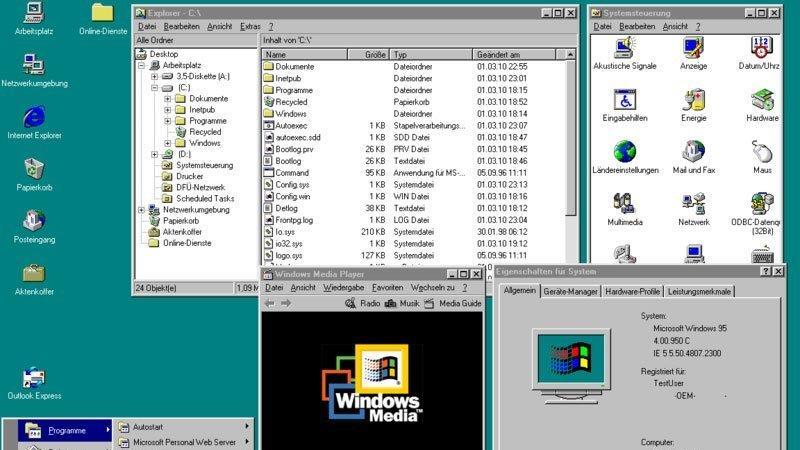The height and width of the screenshot is (450, 800).
Task: Open the Netzwerk control panel icon
Action: 693,209
